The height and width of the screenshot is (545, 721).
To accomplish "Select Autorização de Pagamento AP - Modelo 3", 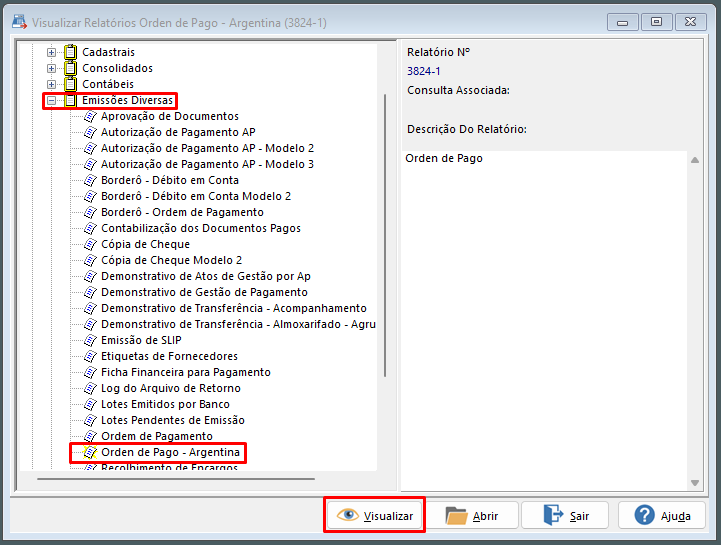I will click(x=207, y=164).
